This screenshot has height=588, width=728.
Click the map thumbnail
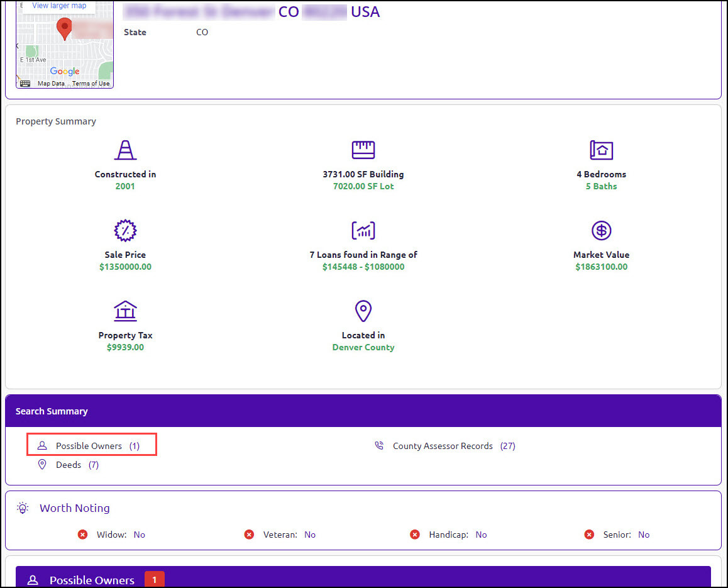[x=65, y=44]
